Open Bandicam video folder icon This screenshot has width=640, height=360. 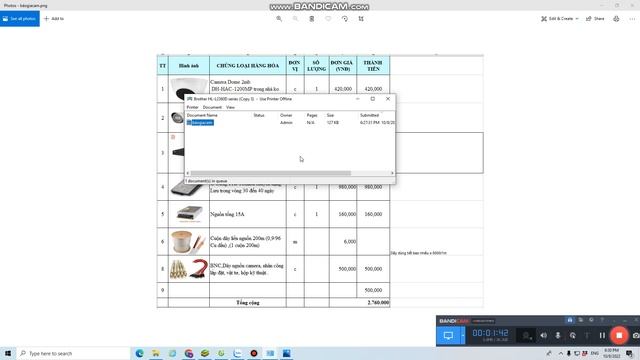[580, 320]
